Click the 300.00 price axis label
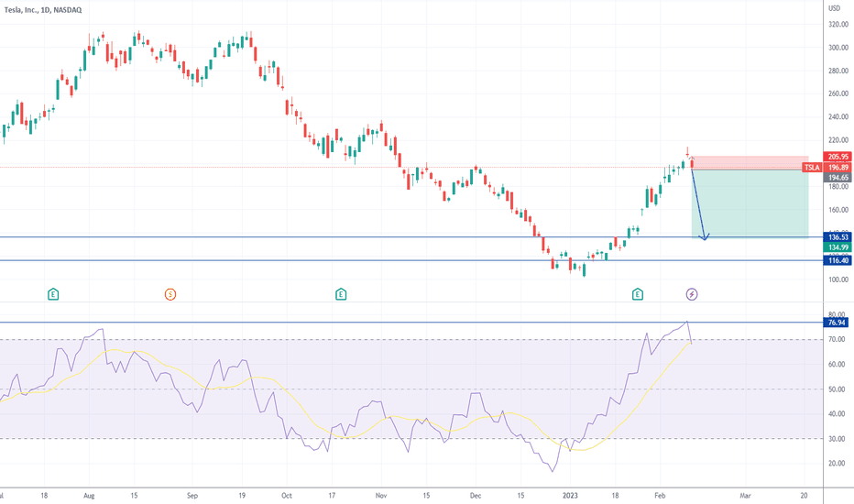This screenshot has height=504, width=854. (x=838, y=48)
